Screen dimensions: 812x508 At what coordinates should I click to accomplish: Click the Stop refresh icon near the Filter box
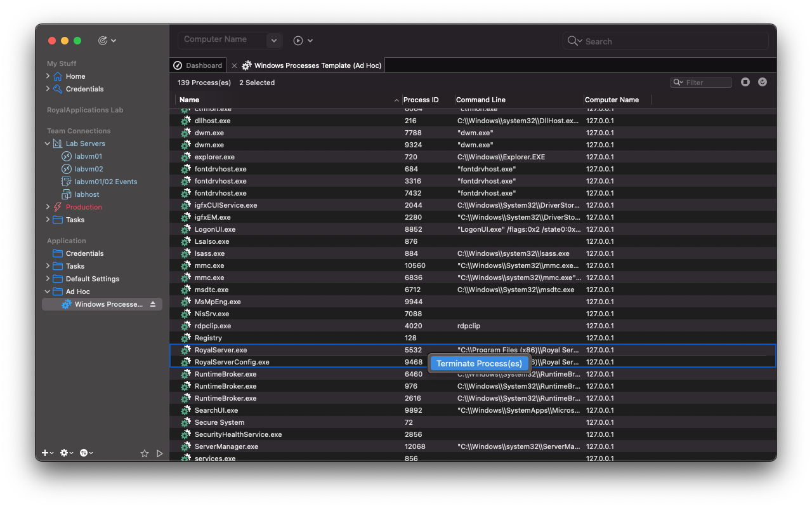click(745, 82)
